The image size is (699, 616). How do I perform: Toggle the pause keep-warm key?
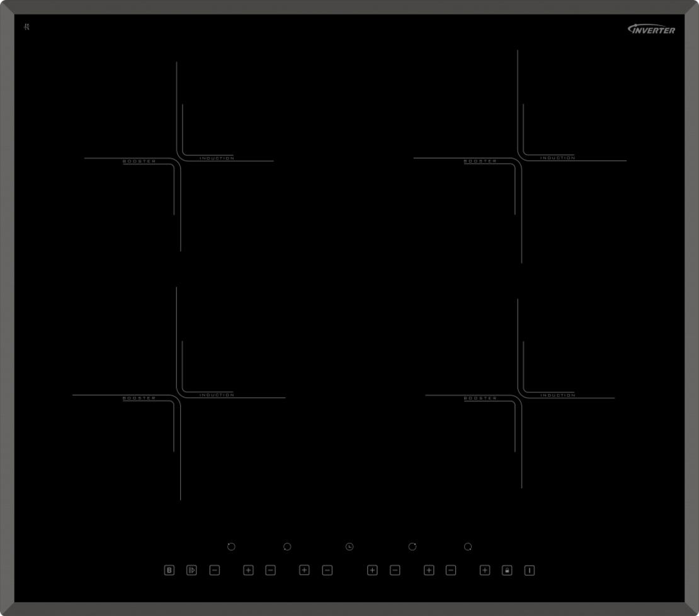tap(190, 569)
